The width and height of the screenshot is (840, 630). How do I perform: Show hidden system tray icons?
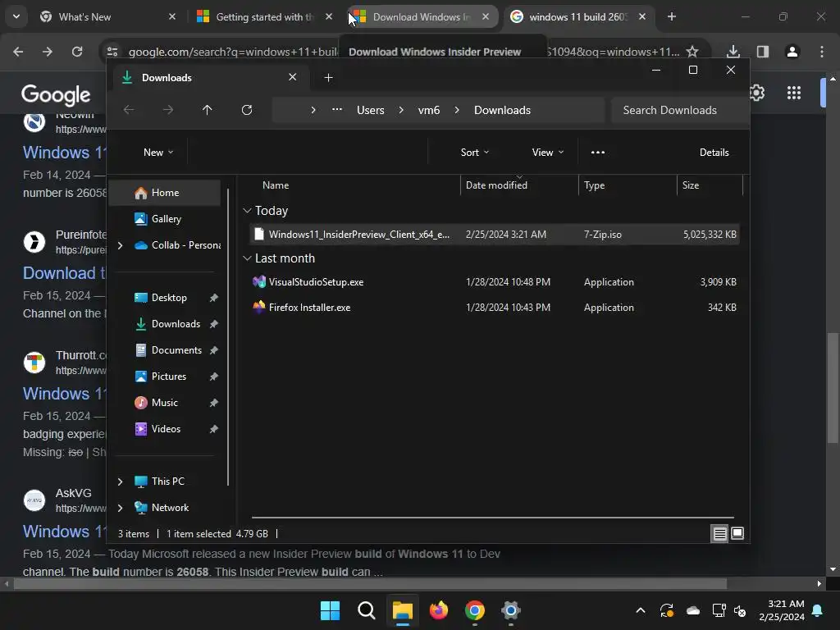click(x=640, y=610)
